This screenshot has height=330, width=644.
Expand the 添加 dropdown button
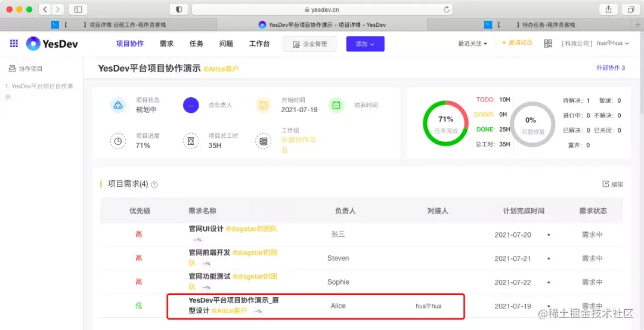tap(365, 44)
